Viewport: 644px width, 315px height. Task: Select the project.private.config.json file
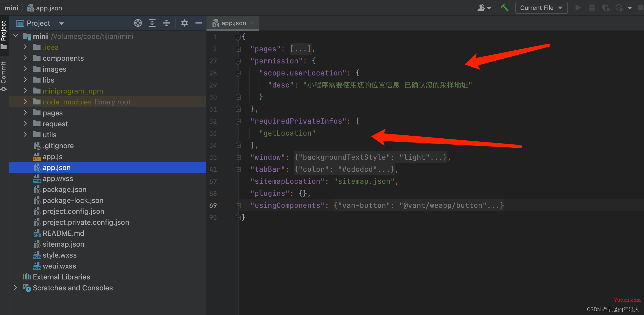[x=108, y=222]
